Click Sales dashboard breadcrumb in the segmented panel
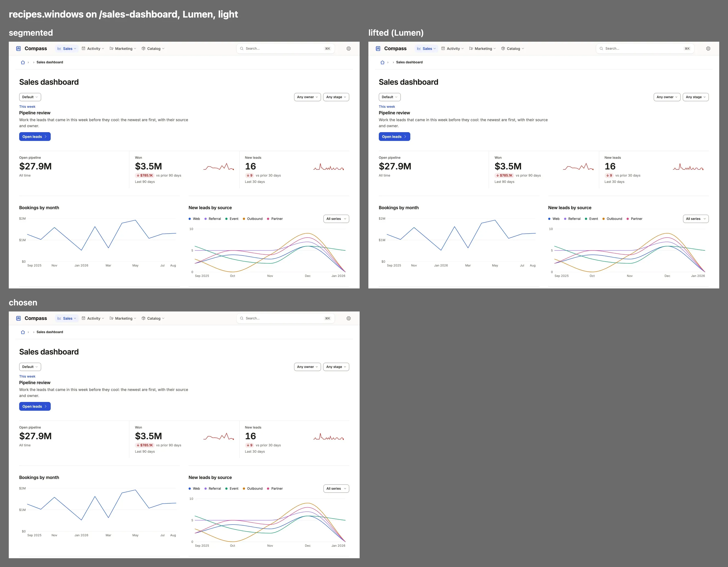The height and width of the screenshot is (567, 728). pos(50,62)
